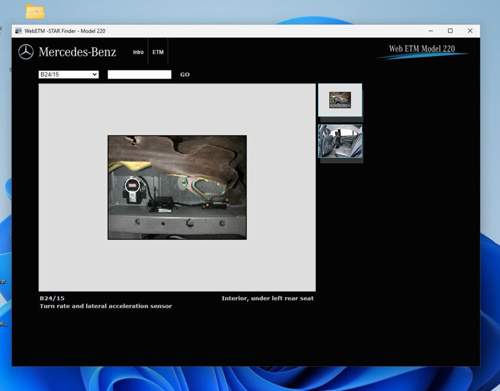Image resolution: width=500 pixels, height=391 pixels.
Task: Click the dropdown arrow next to B24/15
Action: click(95, 74)
